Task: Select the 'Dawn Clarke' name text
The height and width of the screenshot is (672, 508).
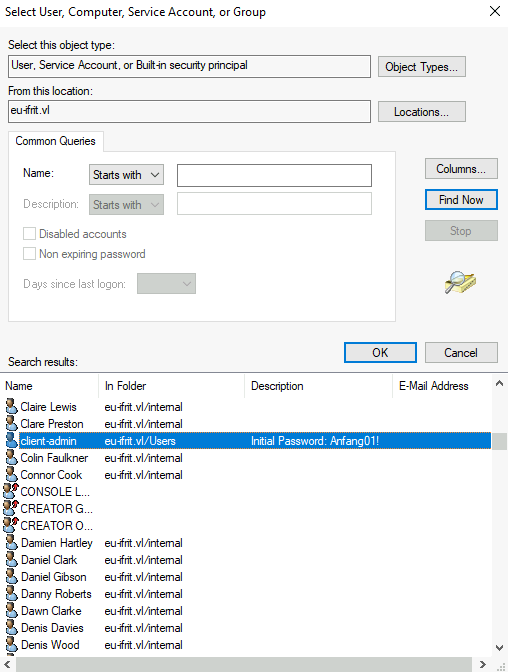Action: pyautogui.click(x=51, y=611)
